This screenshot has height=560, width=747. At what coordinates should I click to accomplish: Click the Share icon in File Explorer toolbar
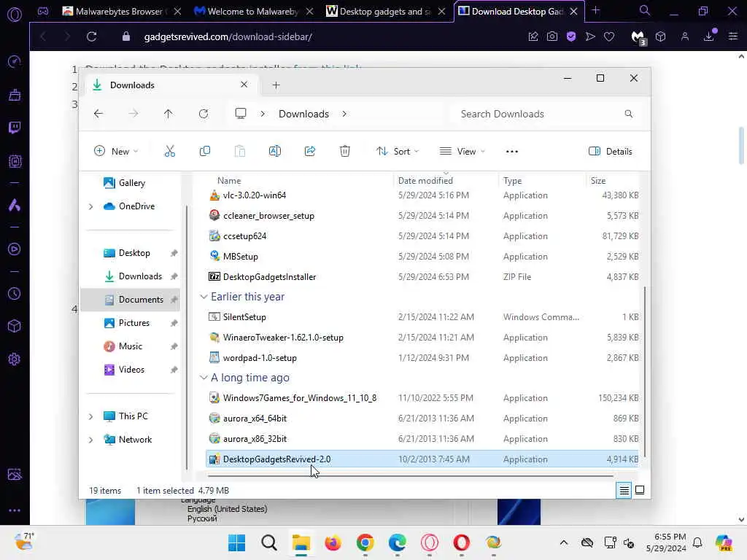309,152
